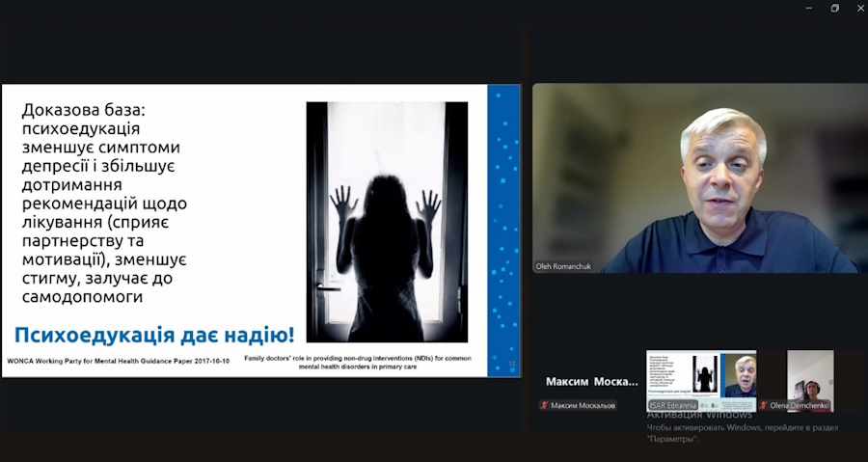
Task: Click the silhouette photo on the shared slide
Action: tap(387, 222)
